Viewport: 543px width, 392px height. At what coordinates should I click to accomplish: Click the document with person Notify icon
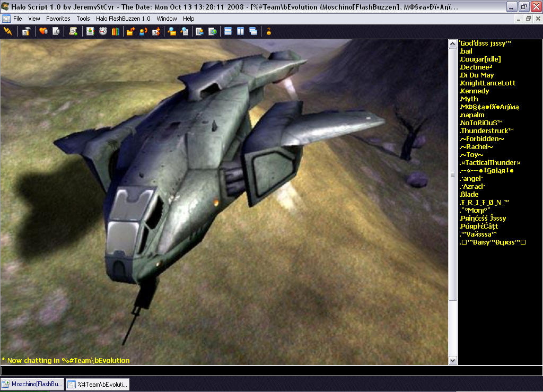pos(200,31)
